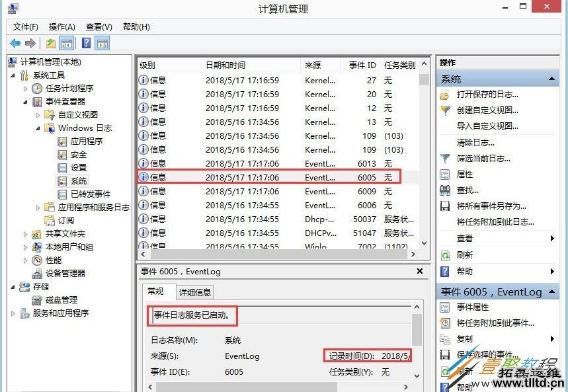The height and width of the screenshot is (392, 568).
Task: Open the 操作(A) menu
Action: (61, 26)
